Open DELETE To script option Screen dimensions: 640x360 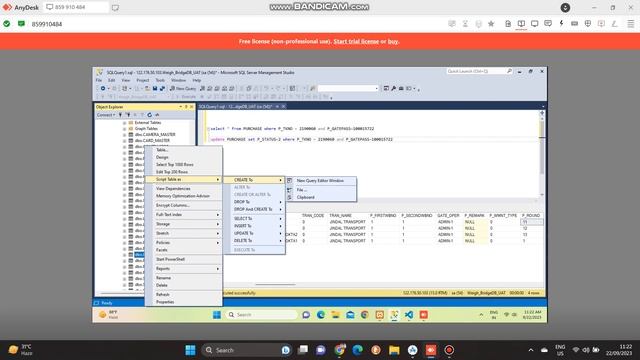click(x=254, y=241)
